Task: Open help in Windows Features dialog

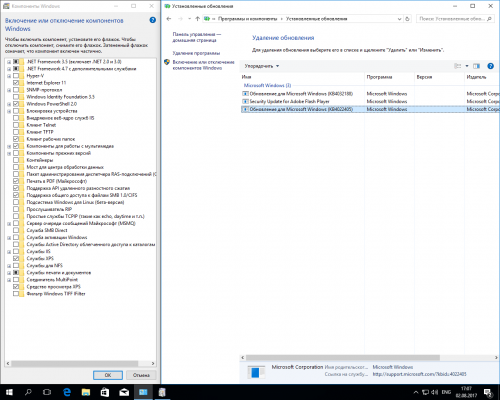Action: tap(153, 20)
